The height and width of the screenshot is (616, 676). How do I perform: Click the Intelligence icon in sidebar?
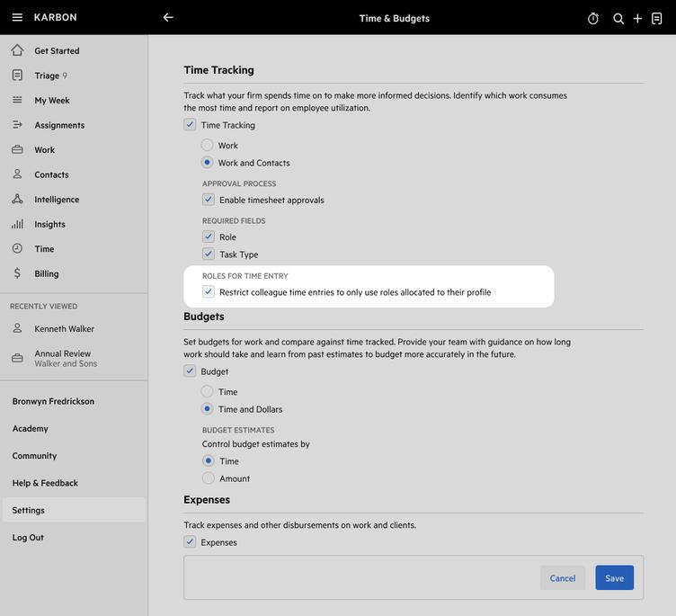pyautogui.click(x=17, y=200)
